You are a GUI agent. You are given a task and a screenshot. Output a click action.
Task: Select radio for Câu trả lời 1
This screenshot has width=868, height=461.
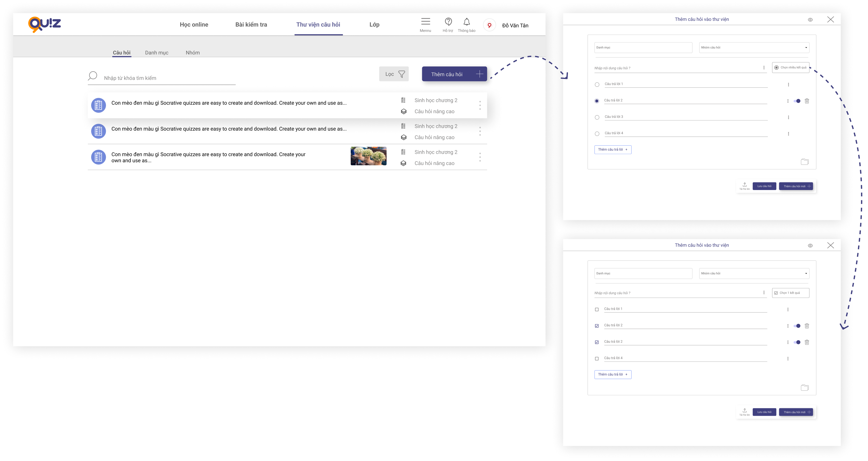(x=597, y=85)
